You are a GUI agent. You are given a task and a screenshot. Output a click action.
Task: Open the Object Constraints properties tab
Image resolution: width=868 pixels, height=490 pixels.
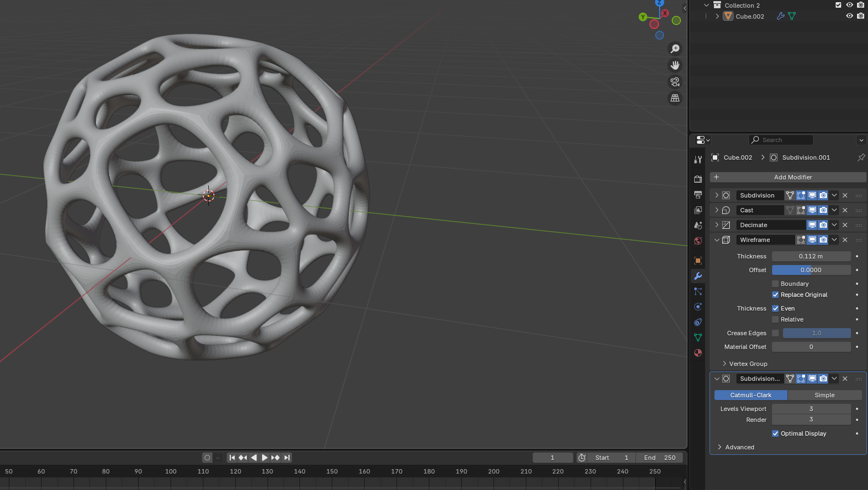(698, 322)
